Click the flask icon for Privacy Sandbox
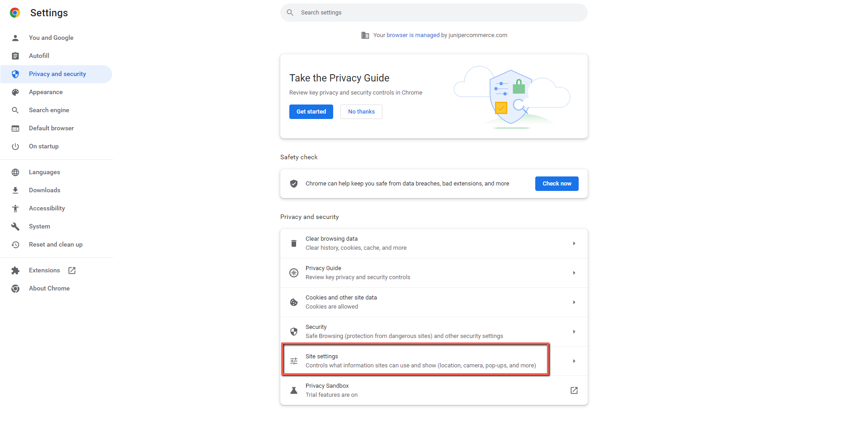This screenshot has height=428, width=868. pos(294,390)
